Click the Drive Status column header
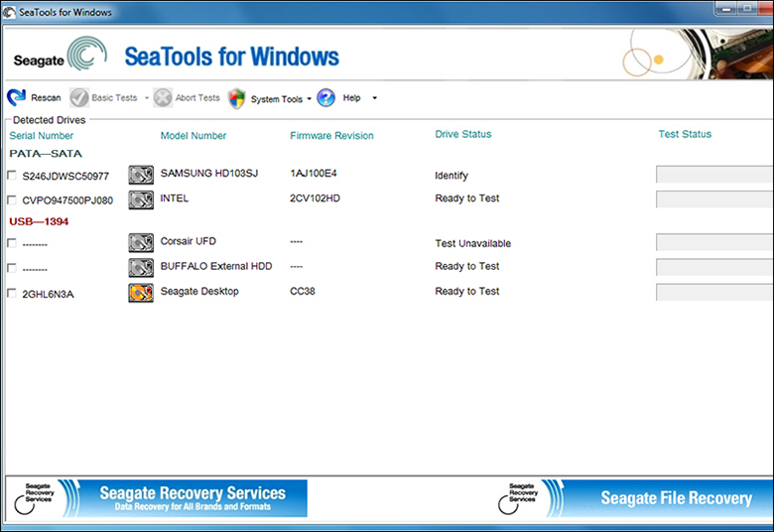 (x=462, y=134)
